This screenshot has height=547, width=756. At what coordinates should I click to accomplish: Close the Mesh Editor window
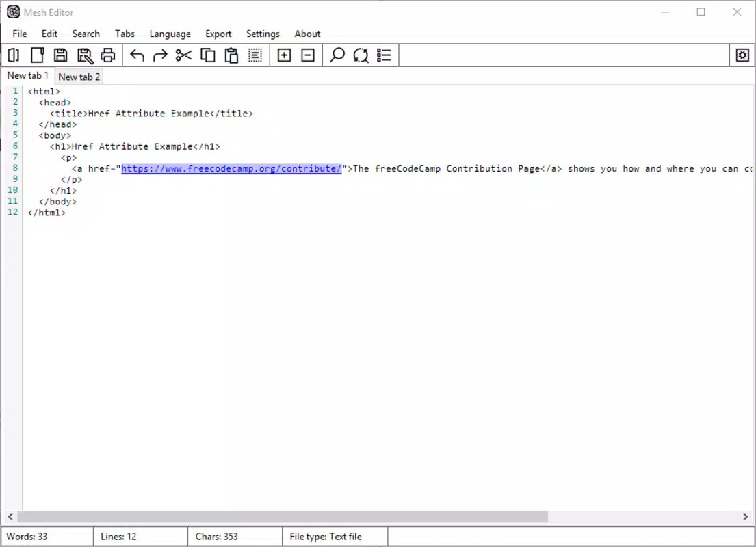(737, 12)
